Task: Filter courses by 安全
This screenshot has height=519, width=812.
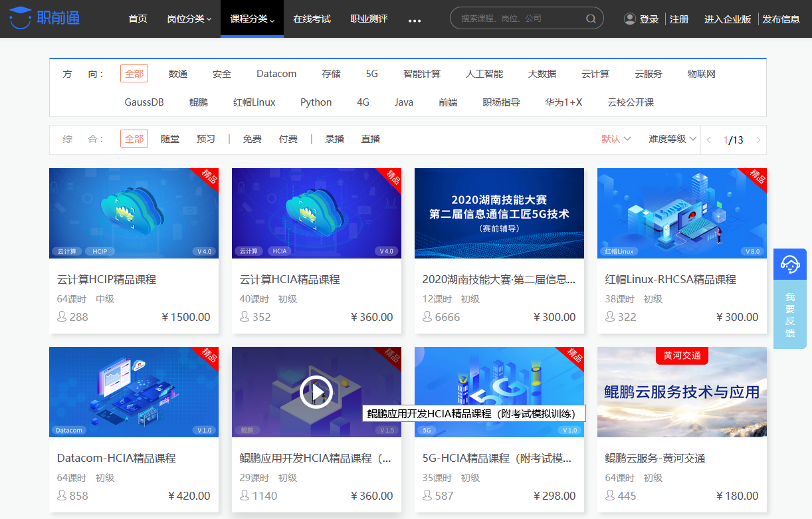Action: tap(222, 74)
